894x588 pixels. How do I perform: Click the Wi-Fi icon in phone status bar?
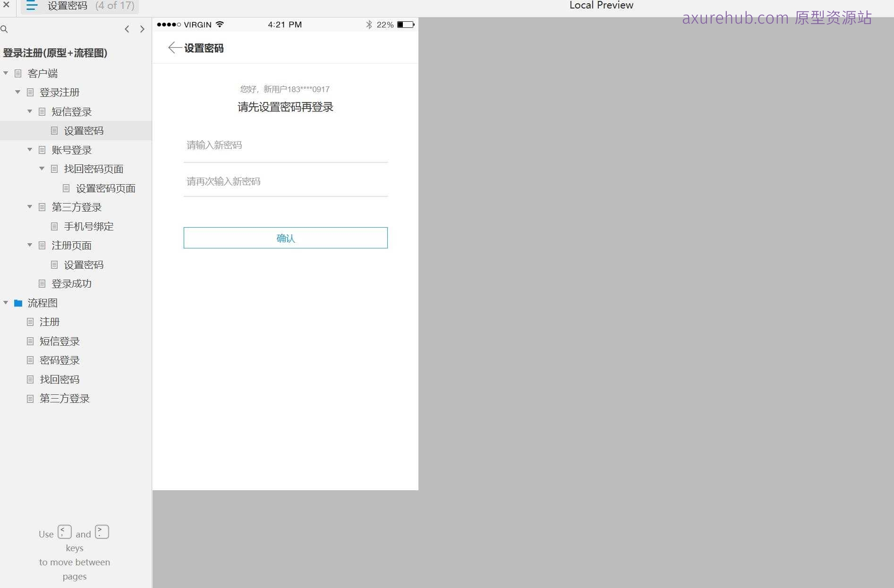click(220, 24)
